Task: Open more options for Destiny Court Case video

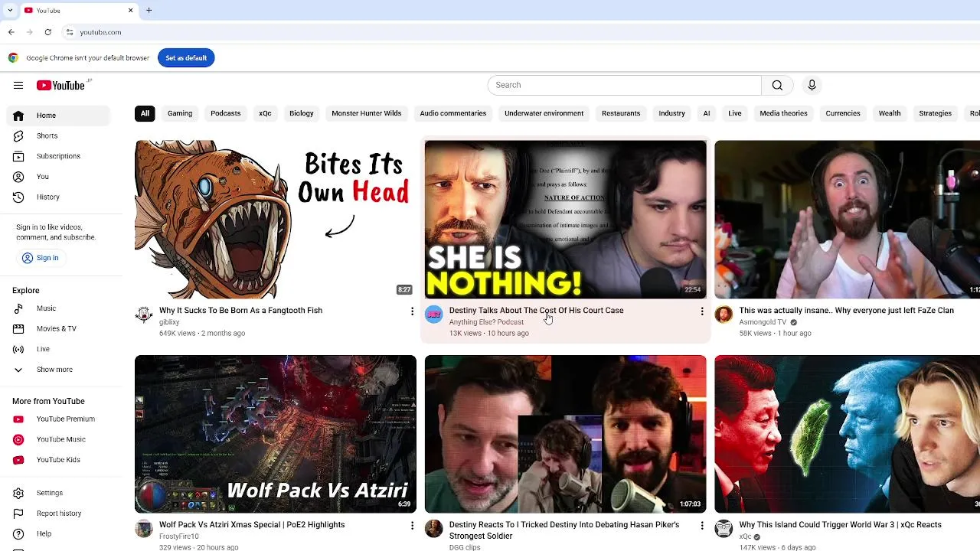Action: coord(702,311)
